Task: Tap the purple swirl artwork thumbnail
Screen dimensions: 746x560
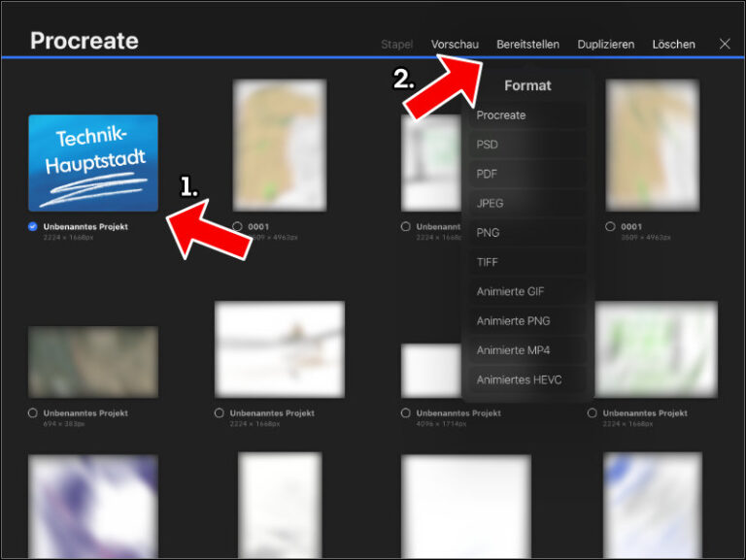Action: coord(93,507)
